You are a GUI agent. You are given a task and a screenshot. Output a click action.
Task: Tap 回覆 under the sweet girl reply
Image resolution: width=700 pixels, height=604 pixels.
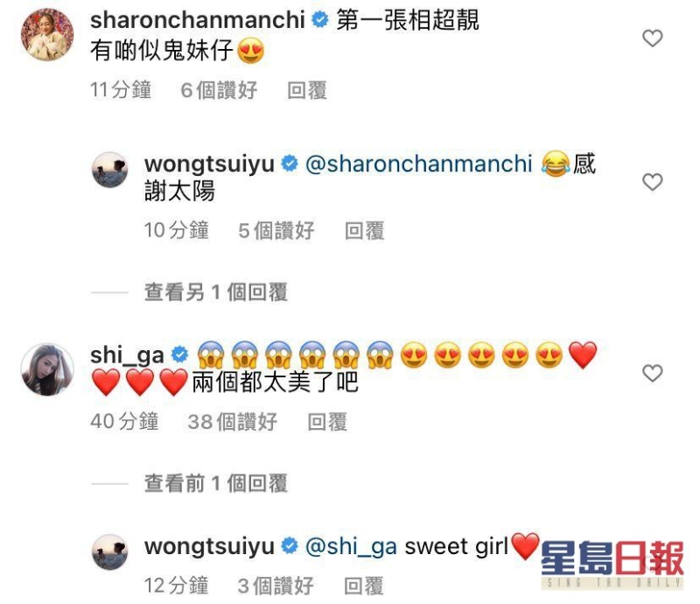pos(364,586)
